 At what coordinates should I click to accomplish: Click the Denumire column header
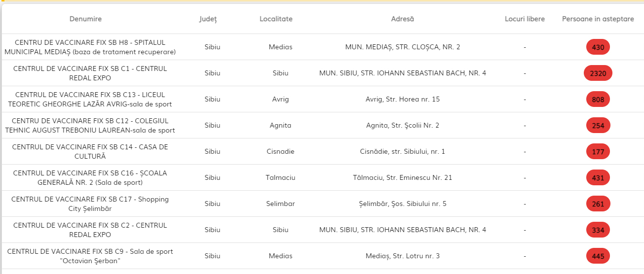[85, 19]
